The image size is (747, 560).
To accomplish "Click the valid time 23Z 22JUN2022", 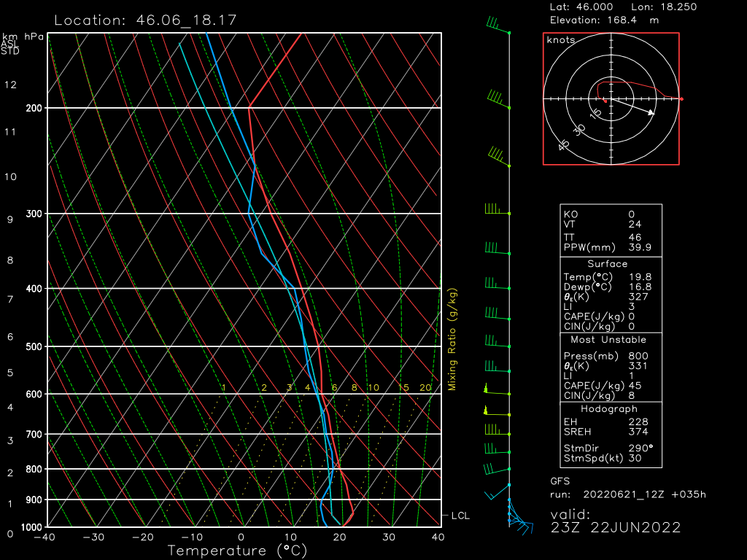I will point(616,528).
